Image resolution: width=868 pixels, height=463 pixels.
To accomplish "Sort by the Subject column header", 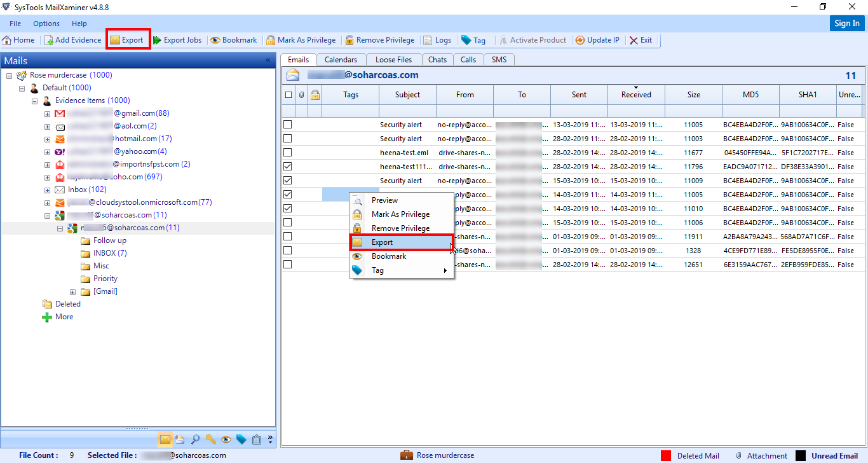I will tap(407, 95).
